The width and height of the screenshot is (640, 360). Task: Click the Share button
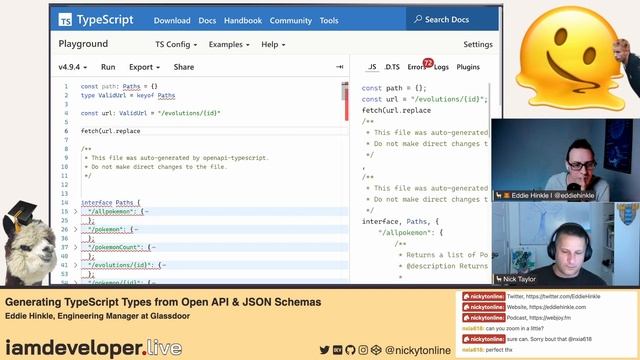point(184,67)
